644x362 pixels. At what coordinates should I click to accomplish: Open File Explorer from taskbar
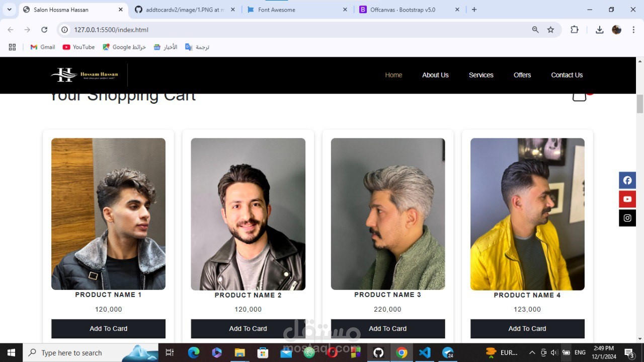coord(239,352)
